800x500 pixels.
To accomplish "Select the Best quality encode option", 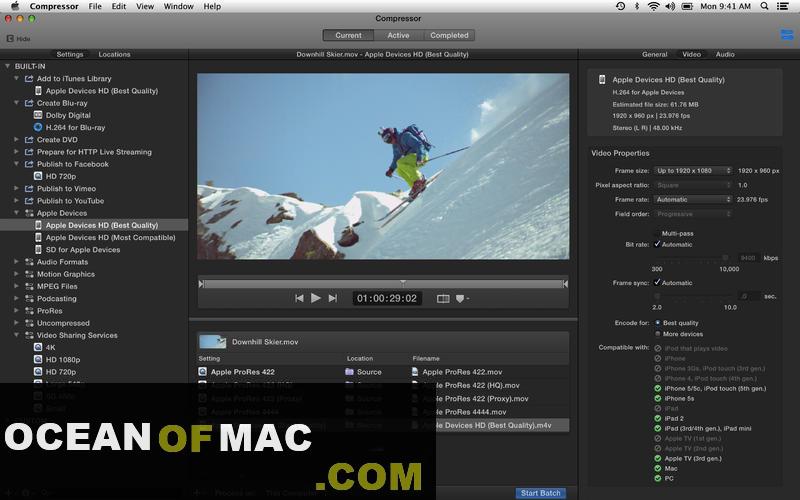I will (x=658, y=323).
